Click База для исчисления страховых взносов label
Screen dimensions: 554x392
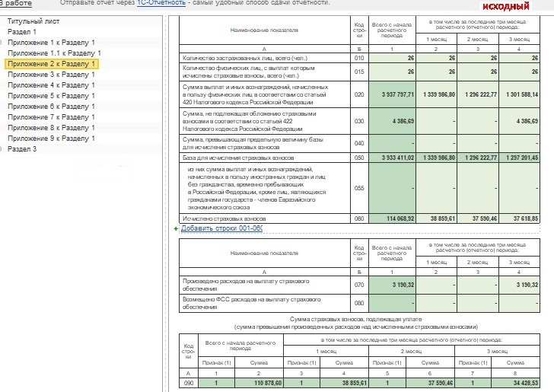238,158
